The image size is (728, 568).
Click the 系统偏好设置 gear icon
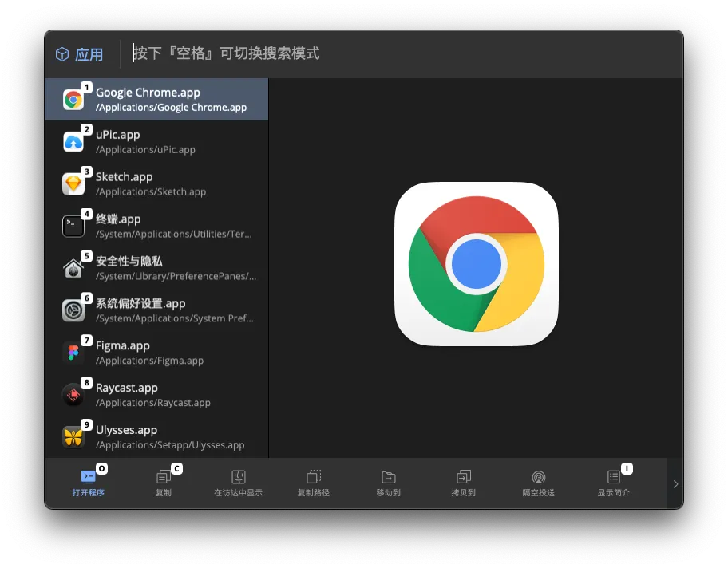[x=73, y=310]
